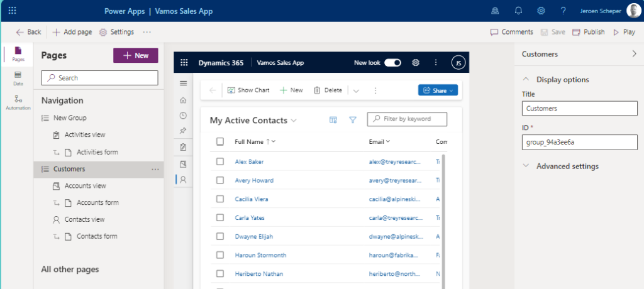Open the Share dropdown button
The height and width of the screenshot is (289, 644).
pyautogui.click(x=438, y=90)
